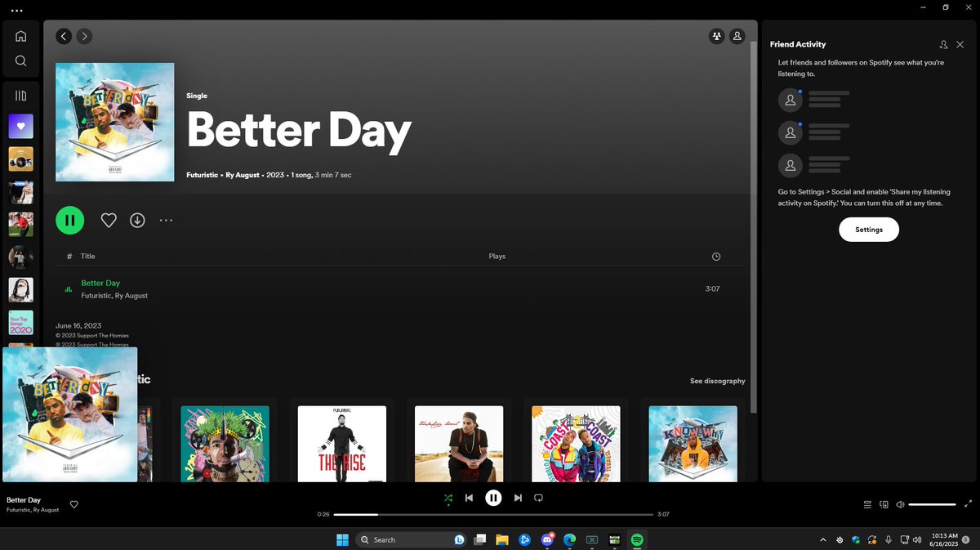Viewport: 980px width, 550px height.
Task: Pause the Better Day single with green button
Action: coord(70,220)
